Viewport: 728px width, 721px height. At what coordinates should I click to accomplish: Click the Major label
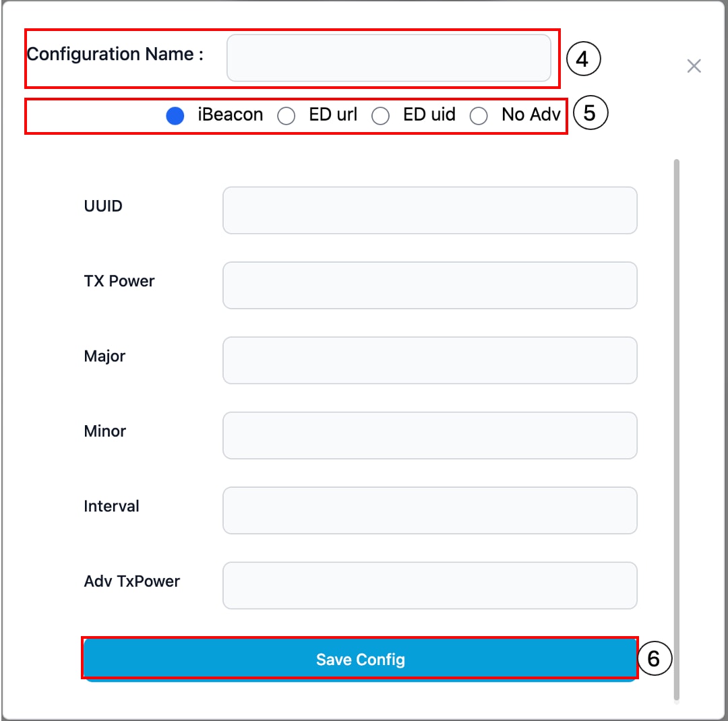(x=104, y=356)
